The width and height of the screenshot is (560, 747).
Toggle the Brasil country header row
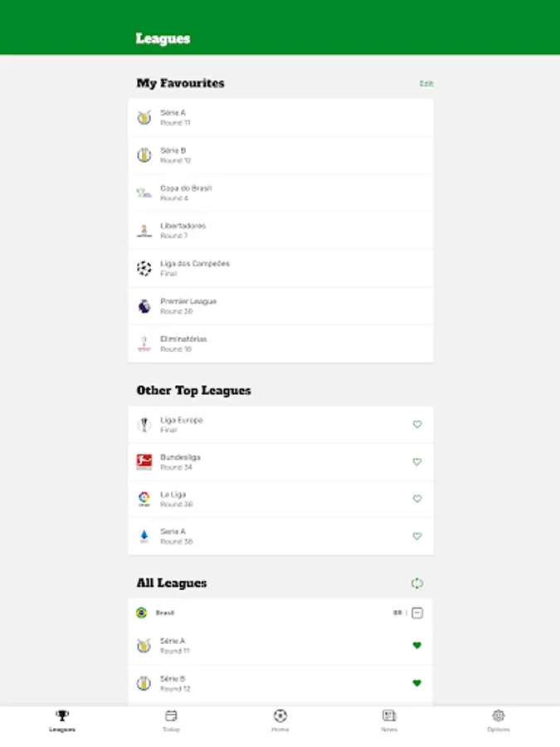point(280,613)
